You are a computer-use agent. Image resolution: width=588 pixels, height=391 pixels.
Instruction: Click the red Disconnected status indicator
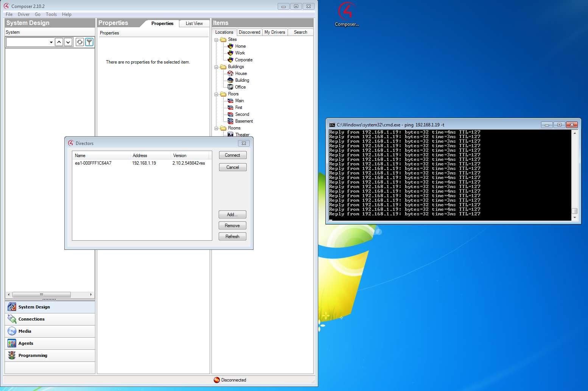pyautogui.click(x=216, y=380)
